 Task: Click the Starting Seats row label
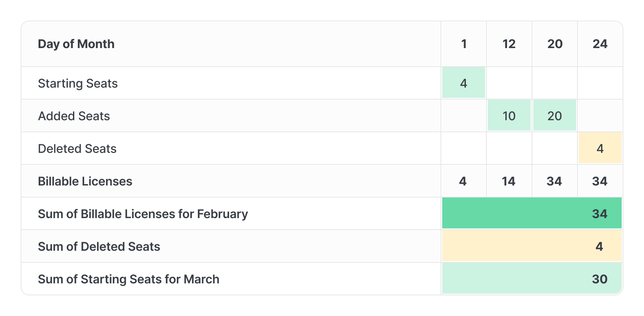pyautogui.click(x=78, y=83)
